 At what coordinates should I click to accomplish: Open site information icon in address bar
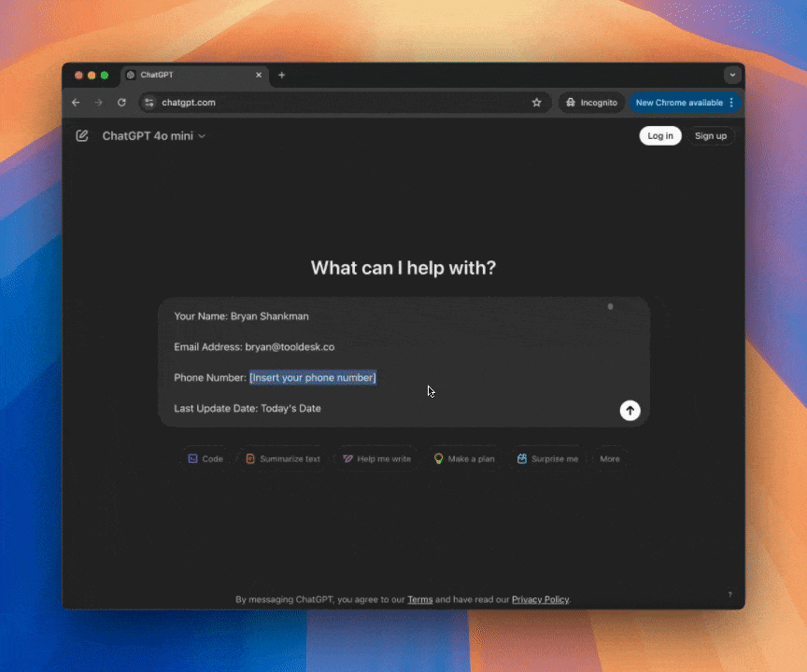[149, 103]
